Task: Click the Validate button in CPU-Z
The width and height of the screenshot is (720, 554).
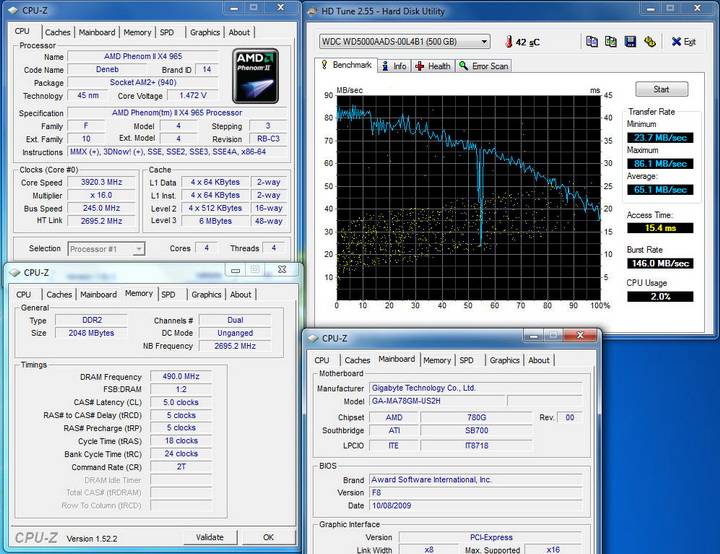Action: [209, 537]
